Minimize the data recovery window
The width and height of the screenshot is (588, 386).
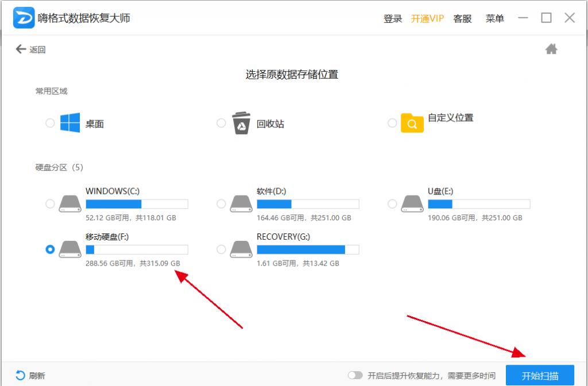pos(523,18)
